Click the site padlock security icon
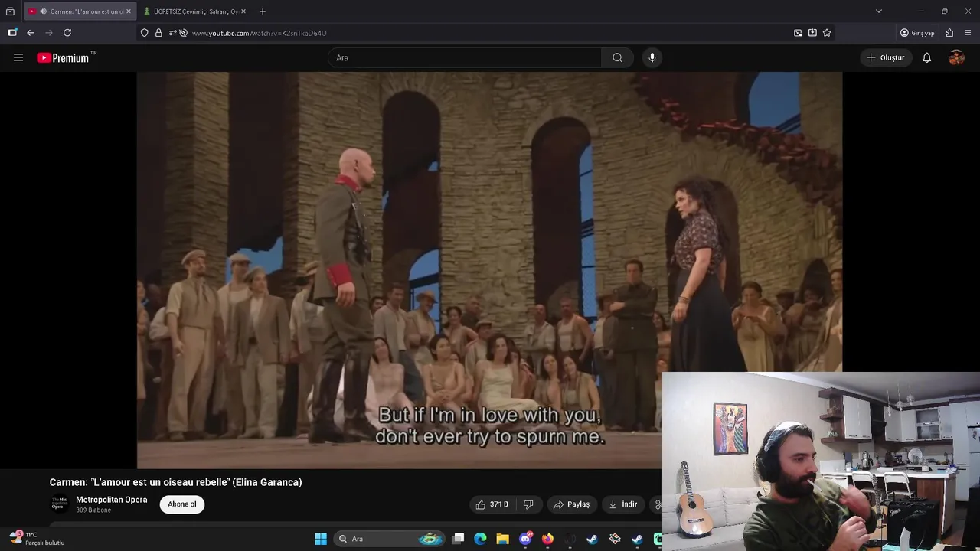The height and width of the screenshot is (551, 980). [158, 33]
